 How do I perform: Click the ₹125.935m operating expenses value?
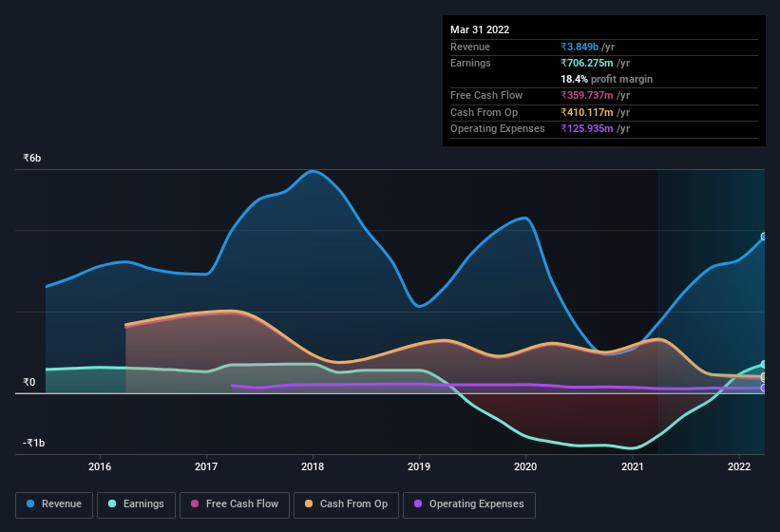pyautogui.click(x=587, y=129)
